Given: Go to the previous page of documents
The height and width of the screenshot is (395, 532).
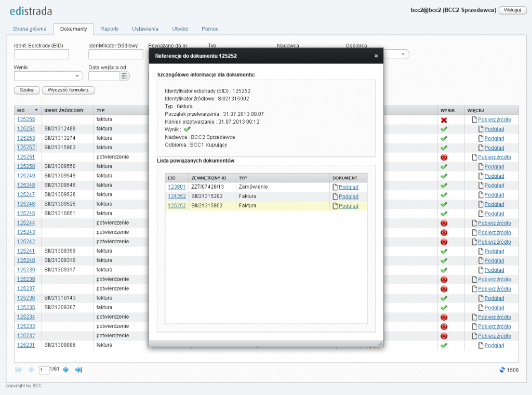Looking at the screenshot, I should coord(31,370).
